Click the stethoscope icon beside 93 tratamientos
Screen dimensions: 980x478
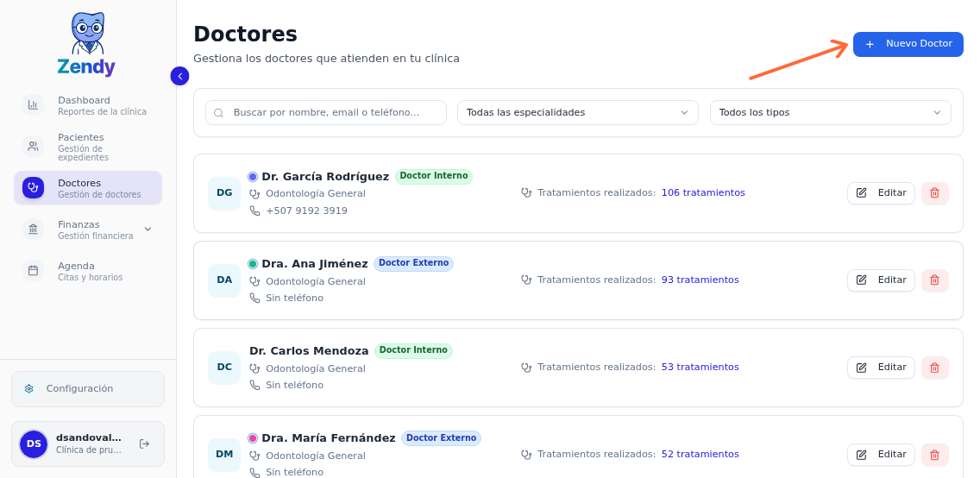coord(526,280)
